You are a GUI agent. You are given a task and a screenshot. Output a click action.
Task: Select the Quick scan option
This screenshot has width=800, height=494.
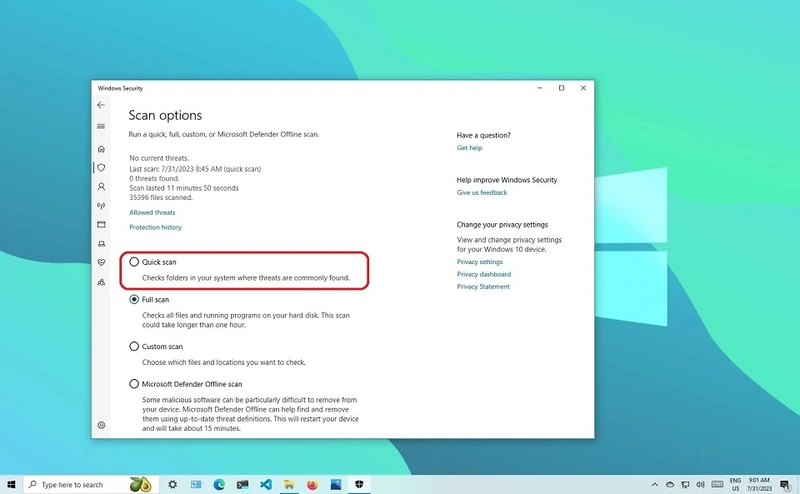pos(134,262)
